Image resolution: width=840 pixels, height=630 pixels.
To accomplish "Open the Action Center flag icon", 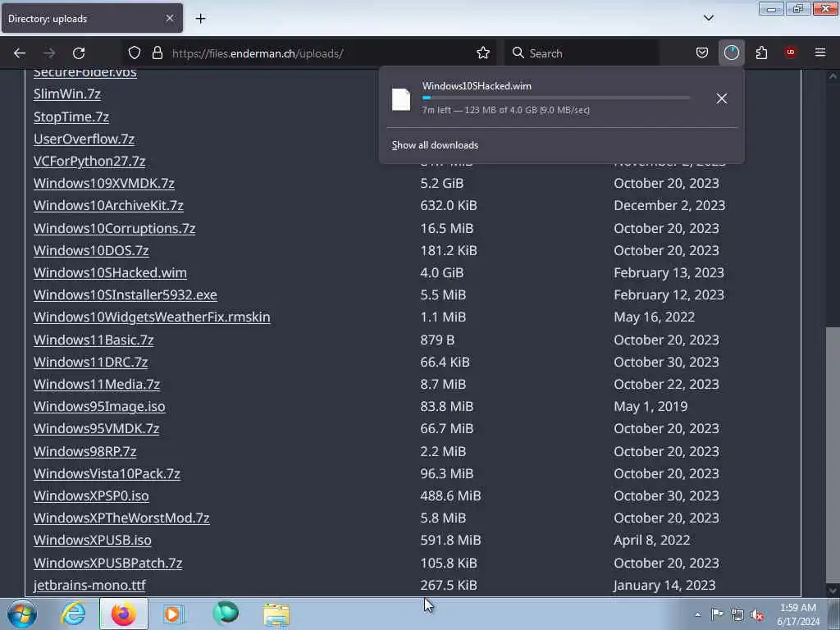I will coord(717,615).
